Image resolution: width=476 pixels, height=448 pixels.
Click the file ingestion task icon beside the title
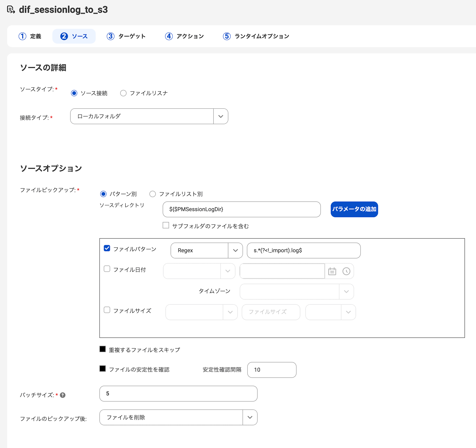[11, 10]
